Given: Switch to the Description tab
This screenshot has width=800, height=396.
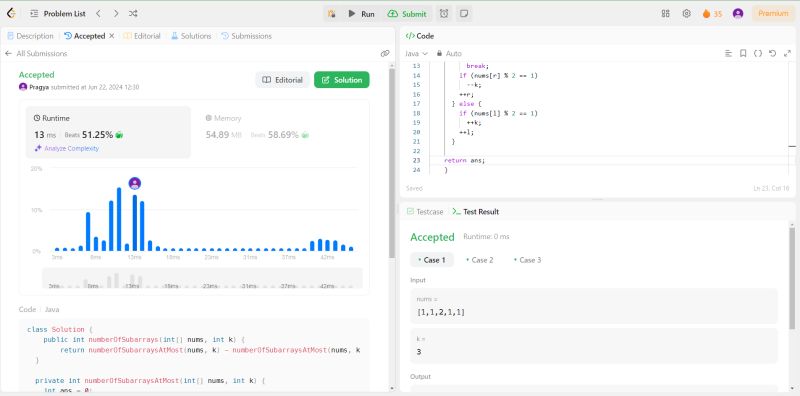Looking at the screenshot, I should coord(31,36).
